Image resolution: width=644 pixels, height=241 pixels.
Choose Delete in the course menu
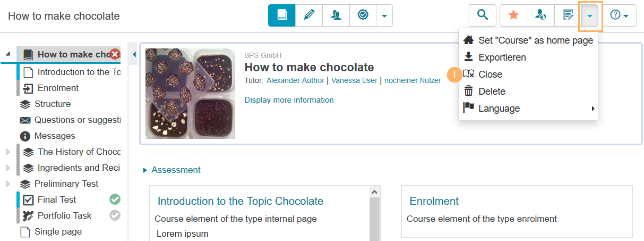pos(492,92)
